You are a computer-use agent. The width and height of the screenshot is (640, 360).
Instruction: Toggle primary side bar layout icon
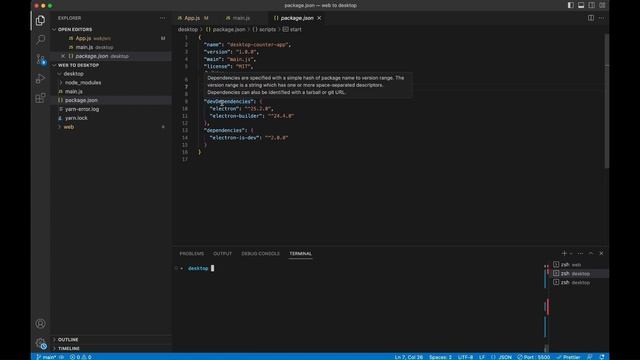571,5
